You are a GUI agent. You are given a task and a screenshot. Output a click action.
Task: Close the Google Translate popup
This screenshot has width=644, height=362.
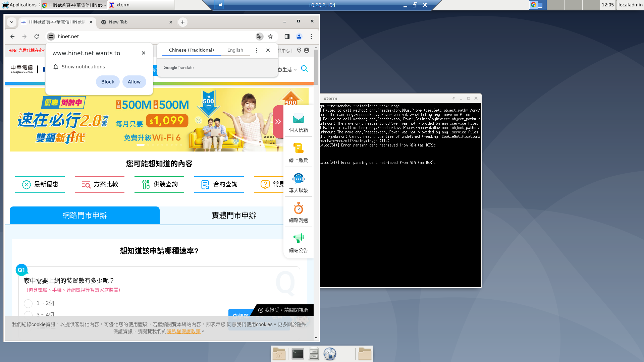268,50
